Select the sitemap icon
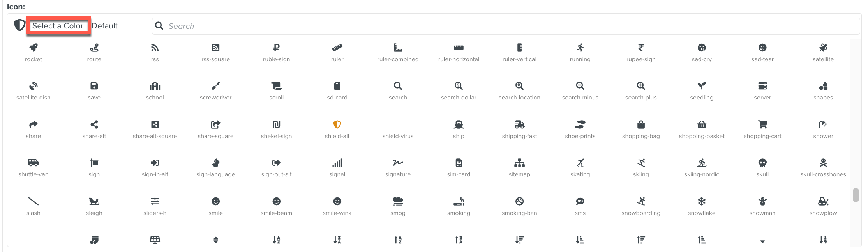 click(x=519, y=163)
